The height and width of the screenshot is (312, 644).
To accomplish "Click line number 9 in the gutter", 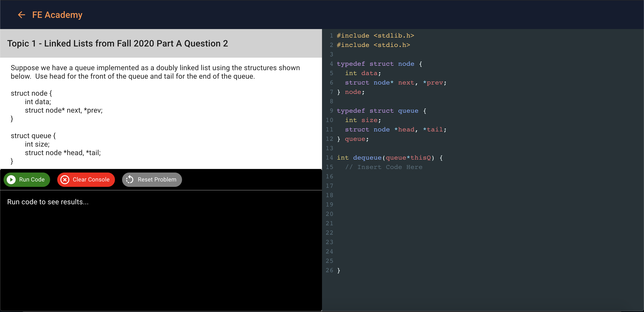I will click(331, 111).
